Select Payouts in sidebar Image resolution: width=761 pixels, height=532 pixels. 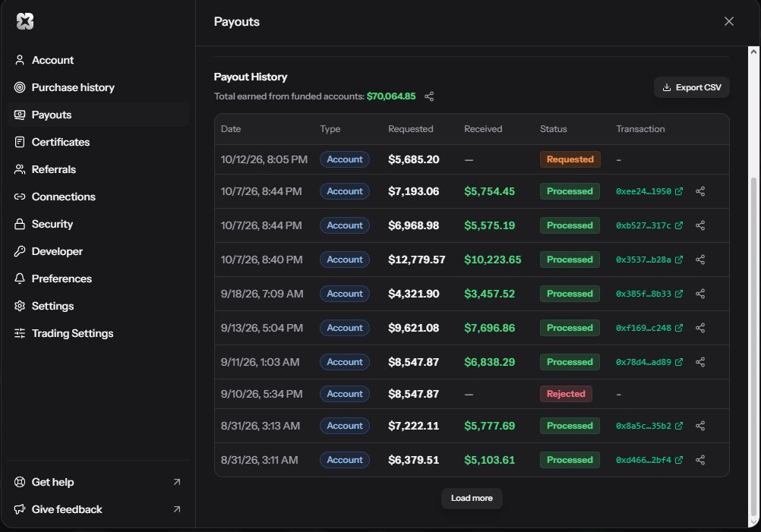(x=99, y=115)
